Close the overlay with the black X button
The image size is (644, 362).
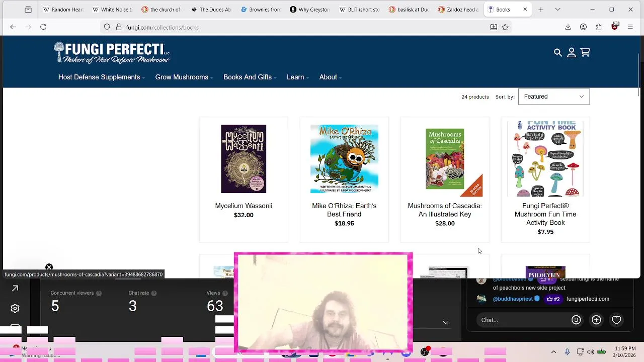[x=49, y=267]
